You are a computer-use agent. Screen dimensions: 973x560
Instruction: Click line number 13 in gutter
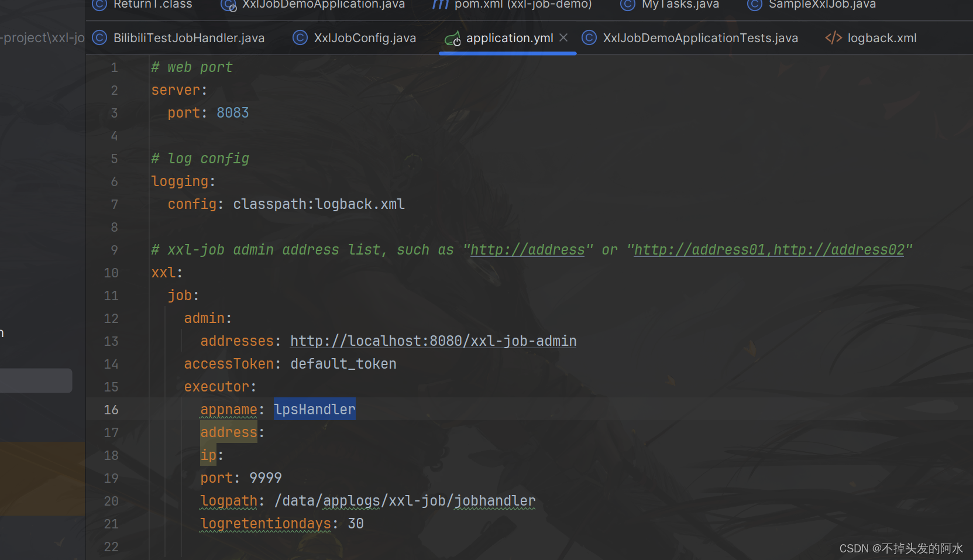pyautogui.click(x=111, y=341)
